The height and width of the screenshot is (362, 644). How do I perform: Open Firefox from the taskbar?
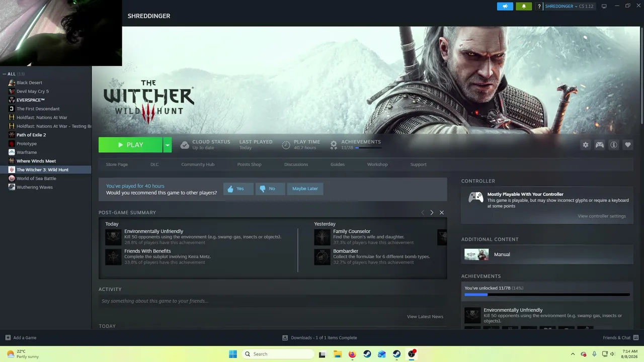(x=352, y=354)
